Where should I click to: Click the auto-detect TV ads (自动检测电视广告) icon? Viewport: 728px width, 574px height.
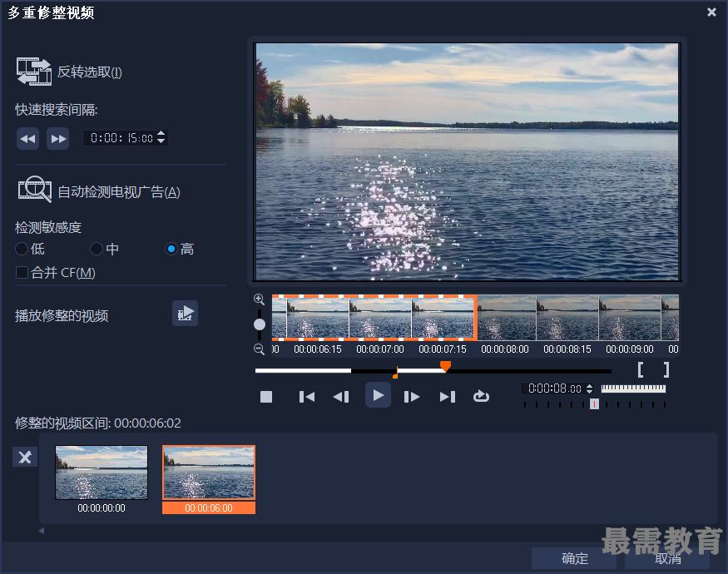tap(34, 190)
